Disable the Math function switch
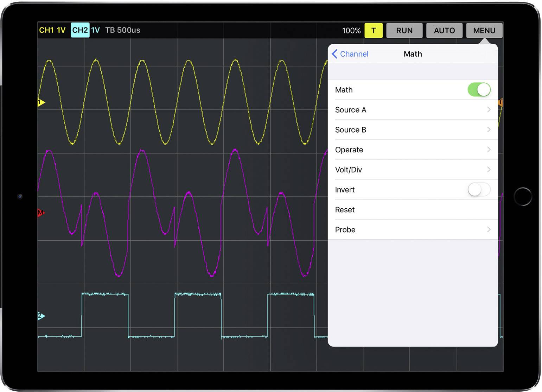Viewport: 542px width, 392px height. [x=479, y=90]
